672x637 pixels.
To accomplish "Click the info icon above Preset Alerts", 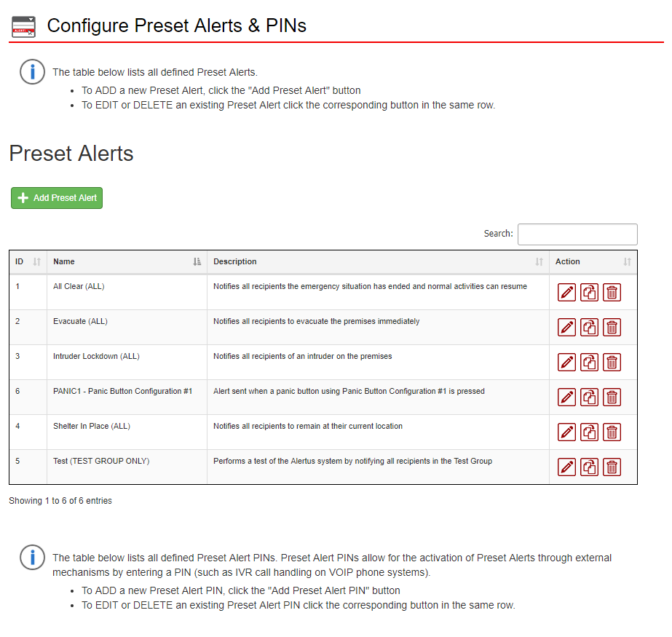I will [x=32, y=71].
